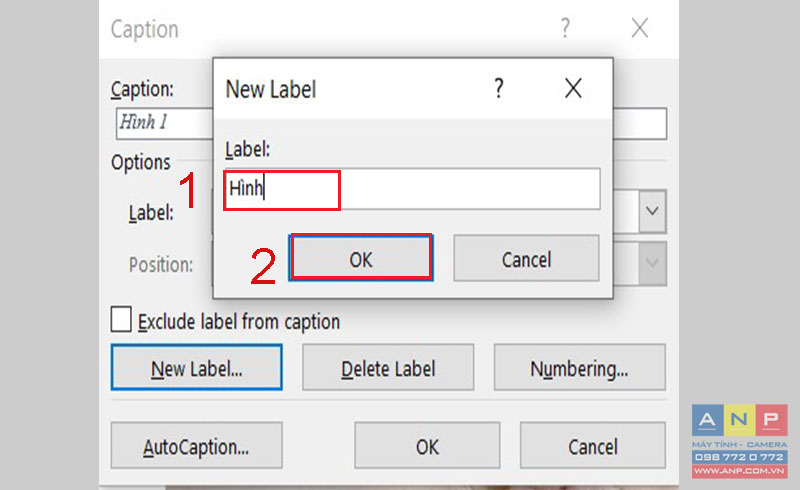
Task: Expand the Position dropdown arrow
Action: pyautogui.click(x=652, y=263)
